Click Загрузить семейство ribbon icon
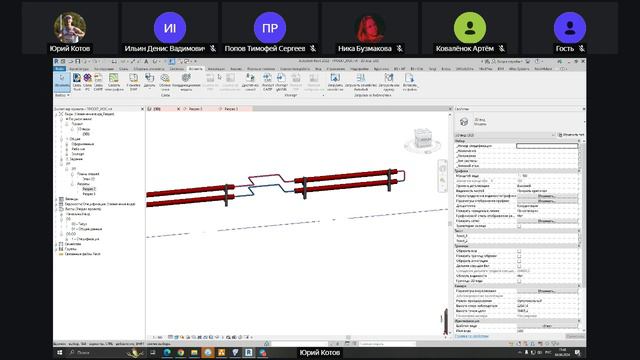Image resolution: width=640 pixels, height=360 pixels. click(x=335, y=81)
